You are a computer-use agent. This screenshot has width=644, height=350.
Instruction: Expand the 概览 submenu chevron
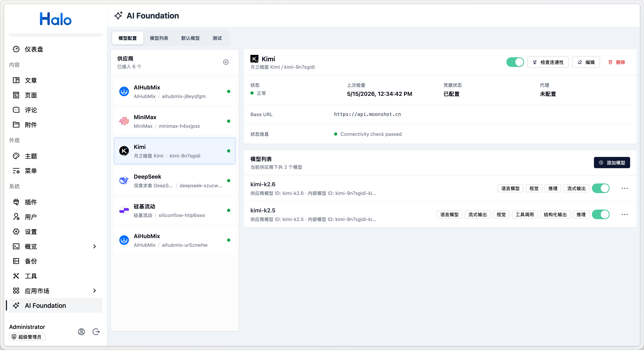[95, 247]
